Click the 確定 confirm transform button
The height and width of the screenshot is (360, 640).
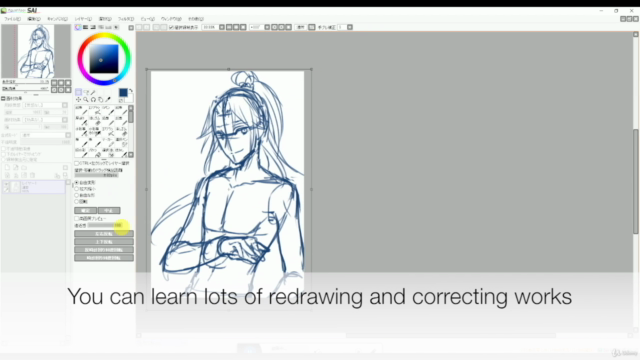tap(86, 211)
